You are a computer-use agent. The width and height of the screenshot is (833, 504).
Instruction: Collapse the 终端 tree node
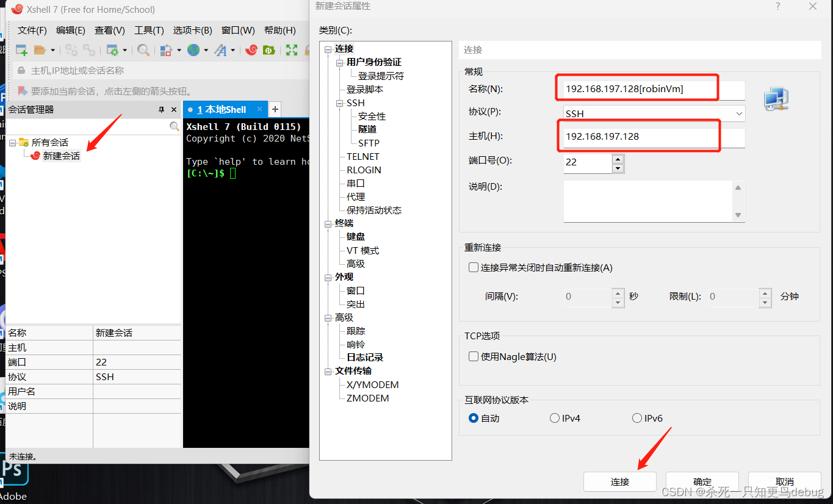[328, 223]
